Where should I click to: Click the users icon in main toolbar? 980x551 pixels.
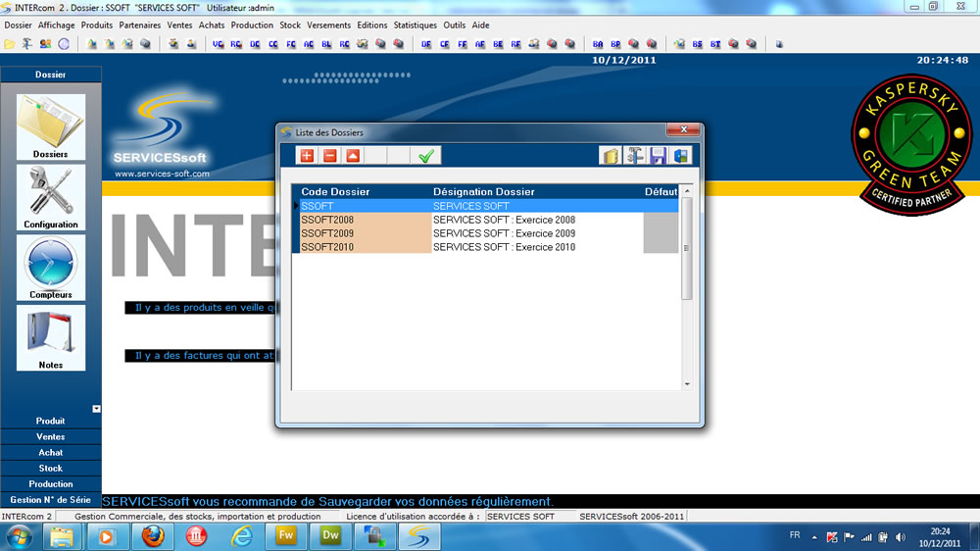[x=46, y=44]
